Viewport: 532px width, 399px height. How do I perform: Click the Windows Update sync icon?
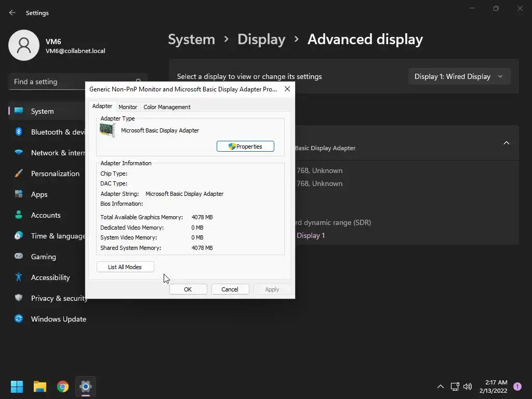(x=19, y=318)
